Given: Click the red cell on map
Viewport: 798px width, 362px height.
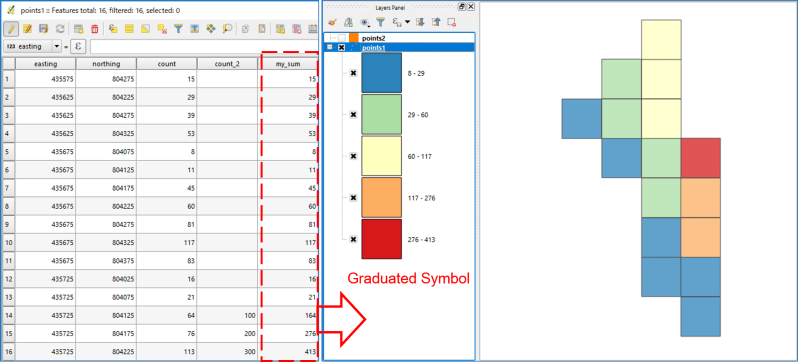Looking at the screenshot, I should point(701,158).
